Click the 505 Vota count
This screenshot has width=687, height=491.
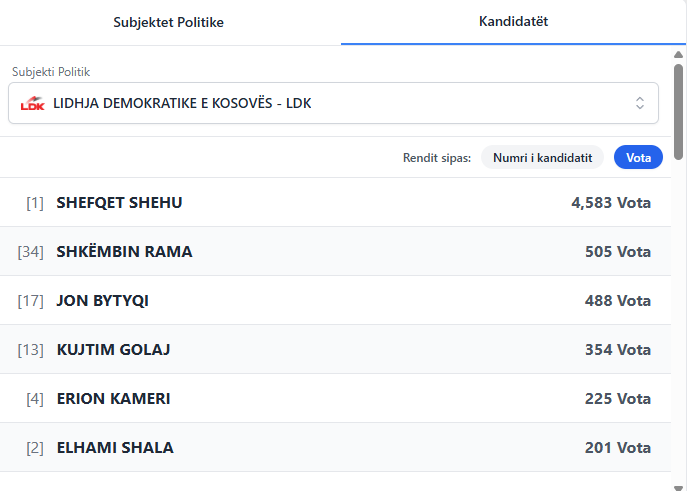(617, 252)
